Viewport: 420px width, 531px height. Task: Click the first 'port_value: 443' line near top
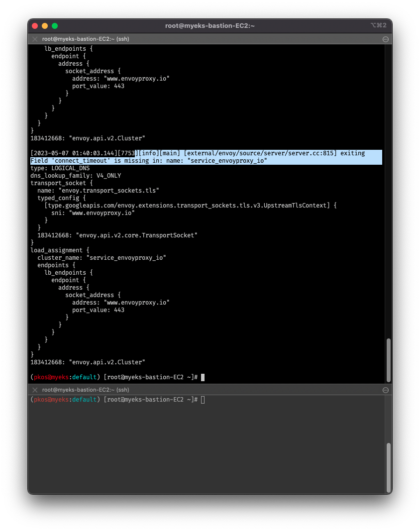[98, 86]
